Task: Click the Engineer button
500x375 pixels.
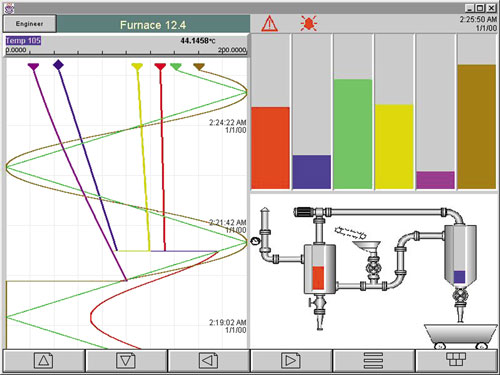Action: 29,24
